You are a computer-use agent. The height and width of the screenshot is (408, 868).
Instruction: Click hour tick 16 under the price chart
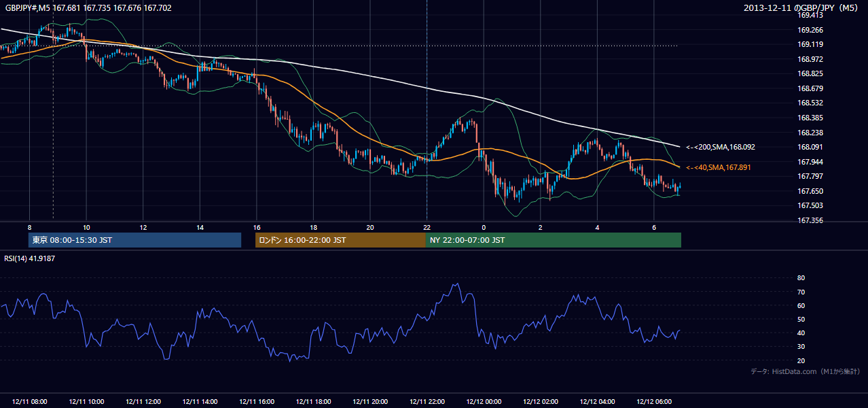[256, 227]
